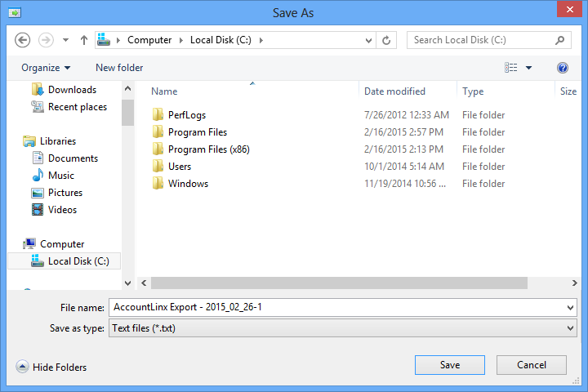Open the Videos library
This screenshot has width=588, height=392.
[62, 210]
